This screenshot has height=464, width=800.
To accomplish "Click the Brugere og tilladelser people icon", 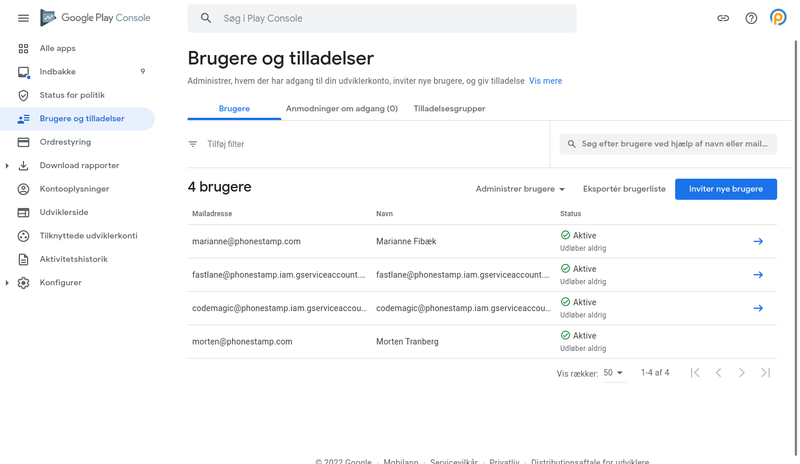I will pyautogui.click(x=23, y=119).
